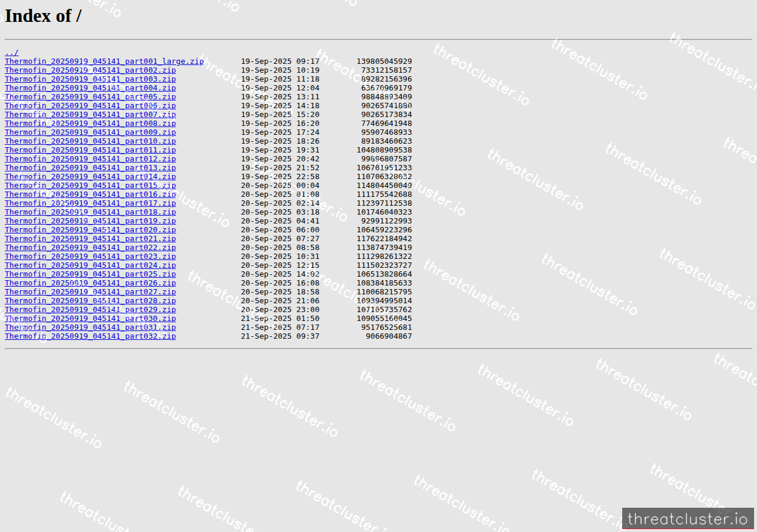This screenshot has height=532, width=757.
Task: Click the timestamp 19-Sep-2025 22:58
Action: pos(280,177)
